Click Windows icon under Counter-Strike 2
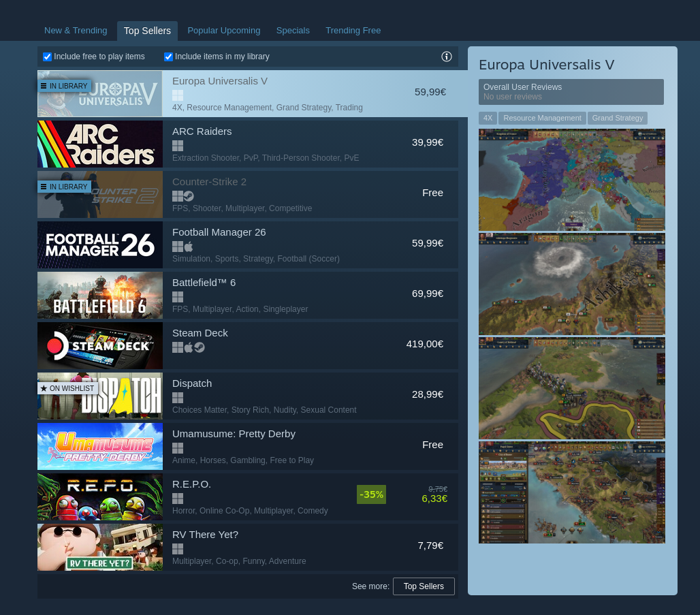This screenshot has width=700, height=615. point(178,196)
